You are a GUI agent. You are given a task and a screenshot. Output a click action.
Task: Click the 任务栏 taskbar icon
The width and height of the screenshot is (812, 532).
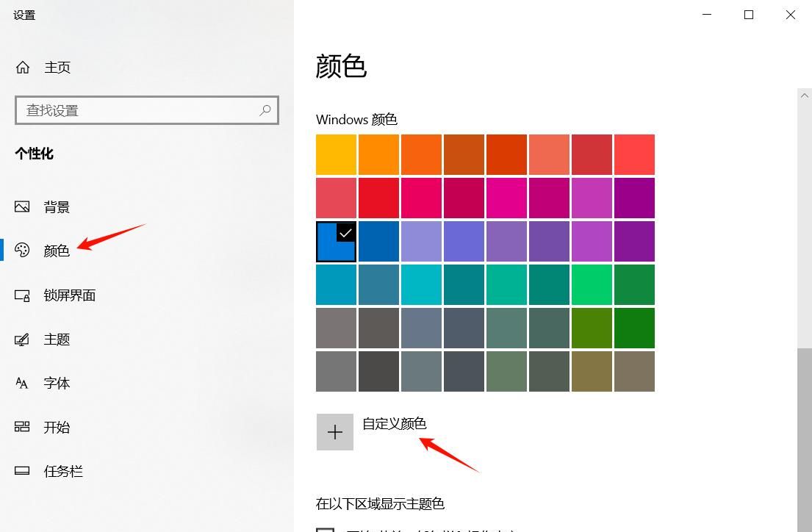click(x=21, y=471)
